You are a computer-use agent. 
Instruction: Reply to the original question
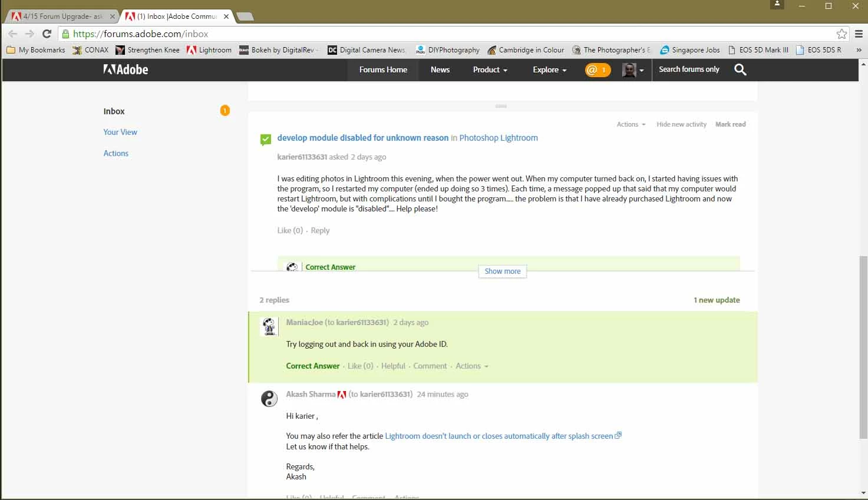(x=320, y=230)
